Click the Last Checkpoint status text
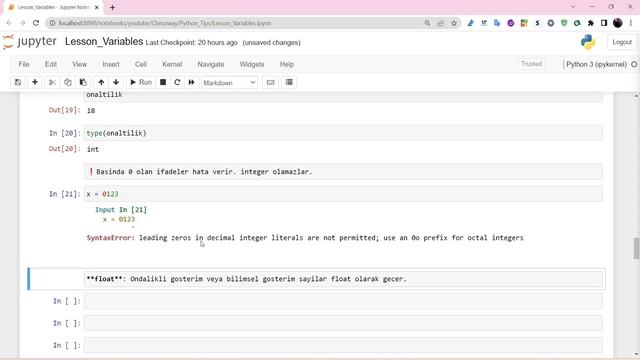The height and width of the screenshot is (360, 640). (191, 42)
